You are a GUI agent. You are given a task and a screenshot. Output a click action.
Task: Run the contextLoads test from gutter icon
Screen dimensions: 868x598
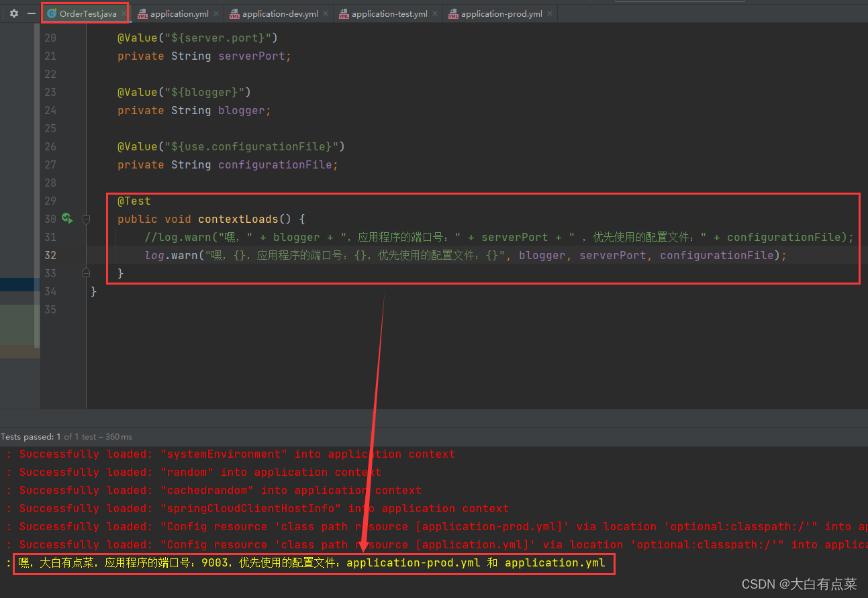pos(67,218)
